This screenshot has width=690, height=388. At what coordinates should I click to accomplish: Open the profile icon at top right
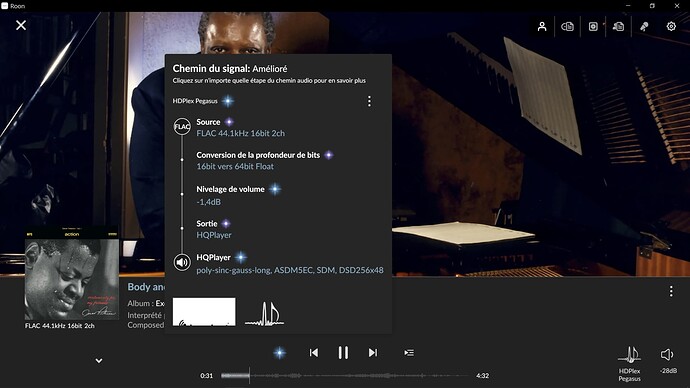pyautogui.click(x=542, y=26)
